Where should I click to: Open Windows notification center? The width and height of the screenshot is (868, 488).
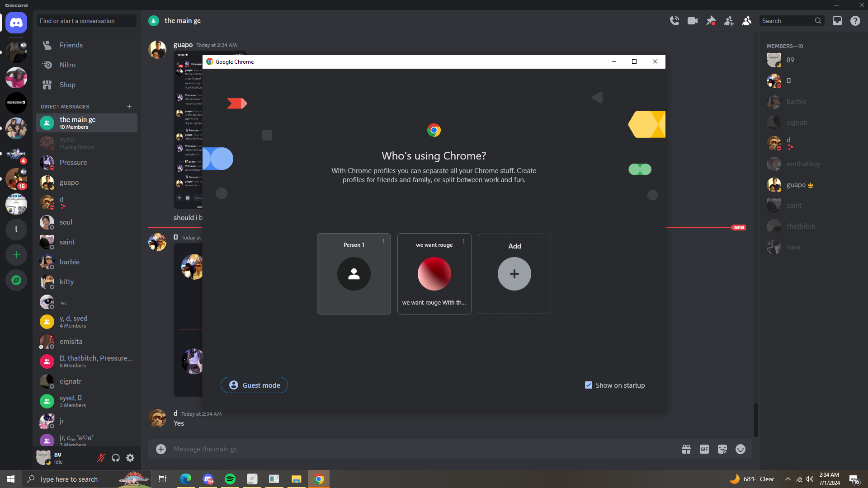(x=854, y=479)
